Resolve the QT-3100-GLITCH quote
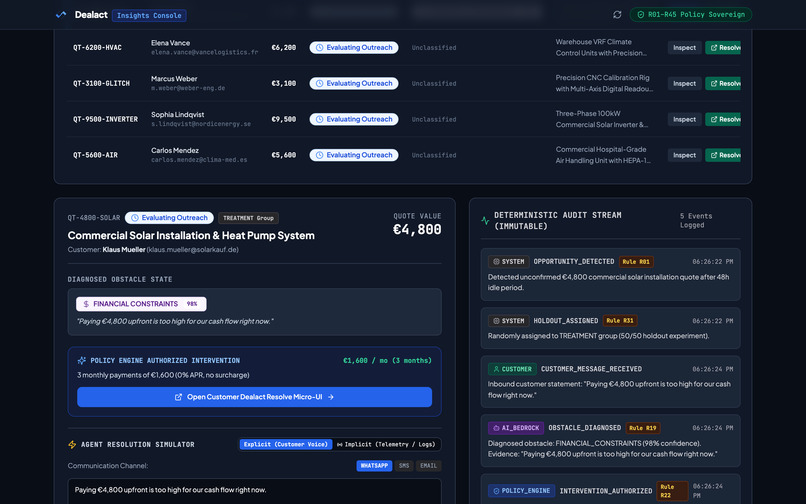This screenshot has height=504, width=806. [x=723, y=83]
